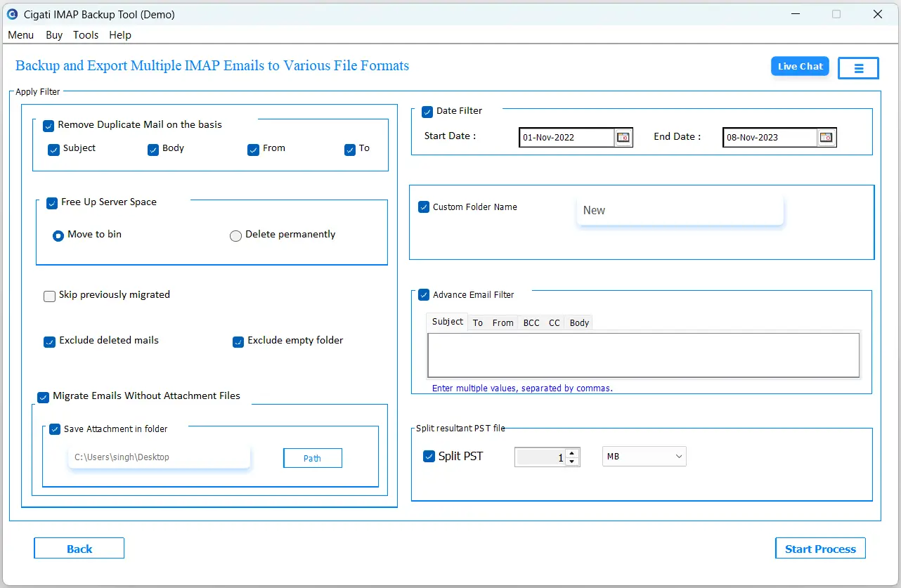The image size is (901, 588).
Task: Toggle Remove Duplicate Mail checkbox
Action: pos(48,126)
